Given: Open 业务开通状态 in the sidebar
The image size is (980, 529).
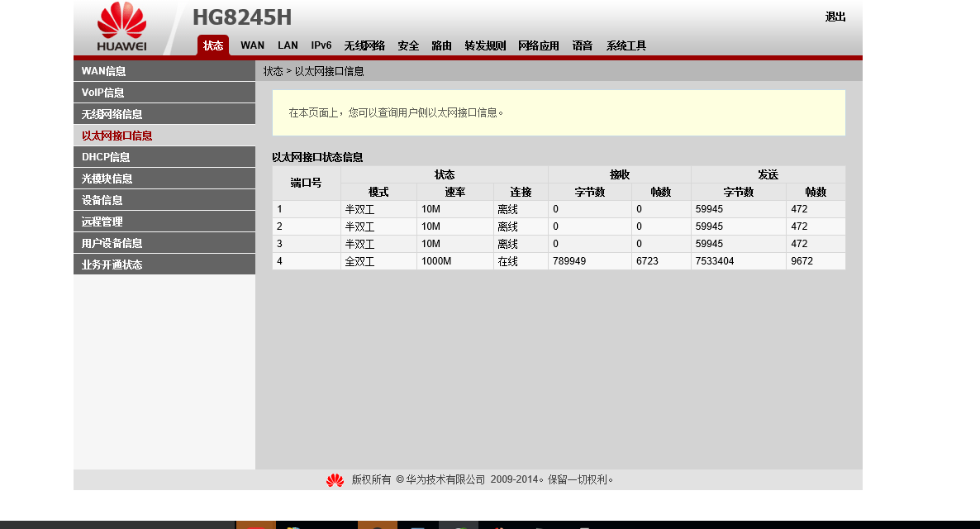Looking at the screenshot, I should click(x=164, y=264).
